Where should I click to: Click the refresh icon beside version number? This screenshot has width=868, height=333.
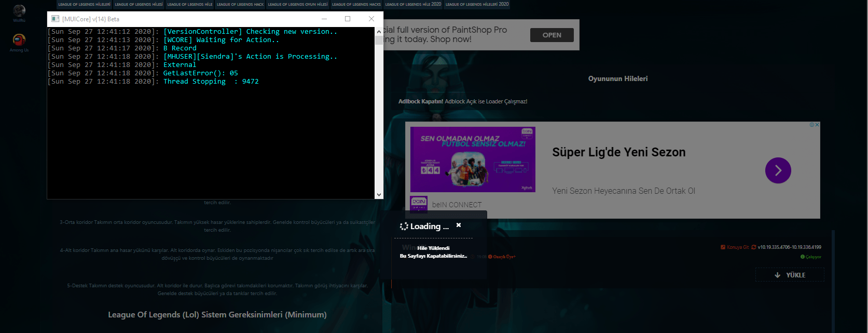coord(753,247)
